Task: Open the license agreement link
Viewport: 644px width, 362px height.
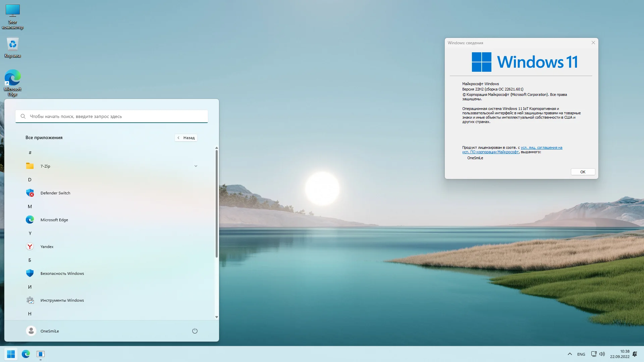Action: click(x=541, y=147)
